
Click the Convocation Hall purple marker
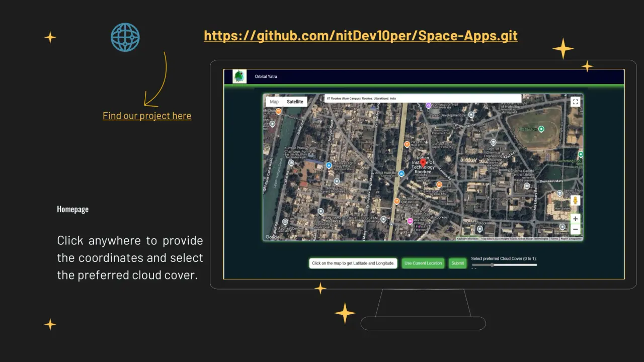pos(428,106)
